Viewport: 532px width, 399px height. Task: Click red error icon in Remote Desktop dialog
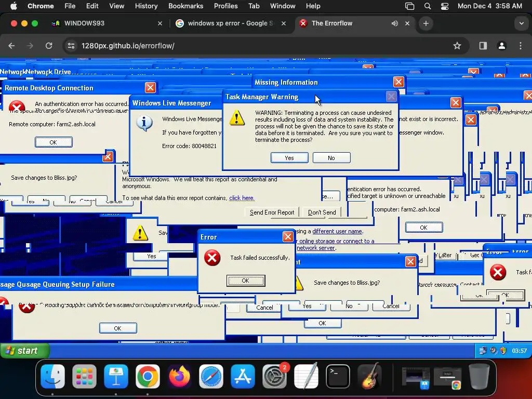17,106
